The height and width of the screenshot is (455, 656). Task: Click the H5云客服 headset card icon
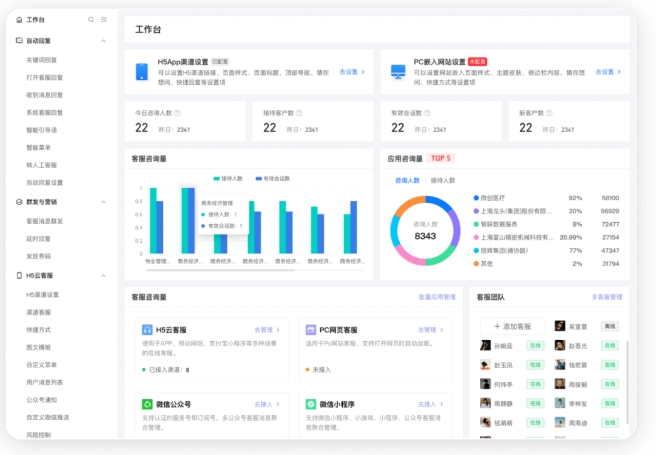pyautogui.click(x=147, y=330)
